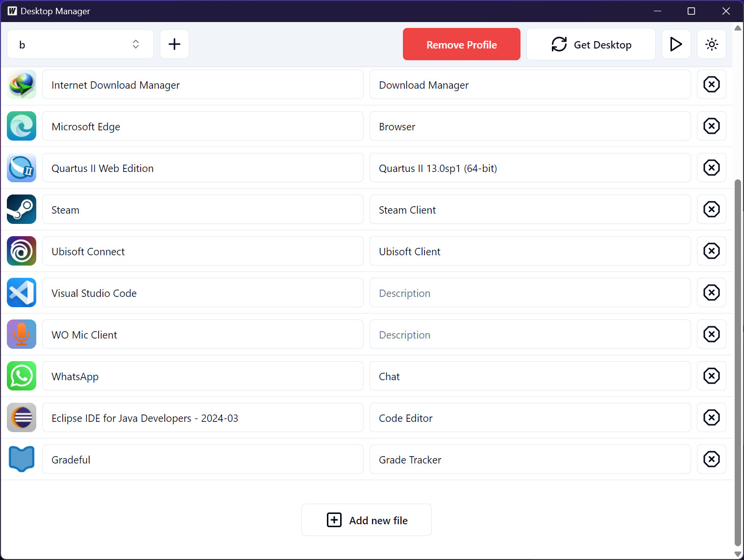The image size is (744, 560).
Task: Open the profile selector dropdown showing b
Action: click(x=80, y=44)
